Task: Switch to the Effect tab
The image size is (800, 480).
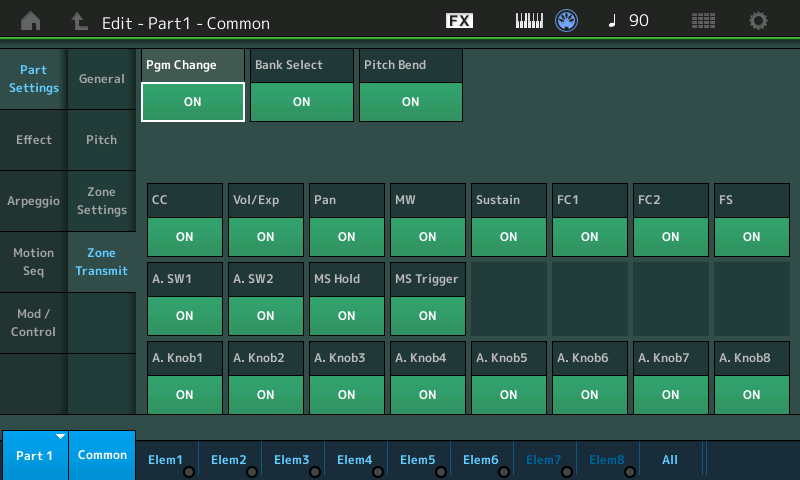Action: pyautogui.click(x=34, y=140)
